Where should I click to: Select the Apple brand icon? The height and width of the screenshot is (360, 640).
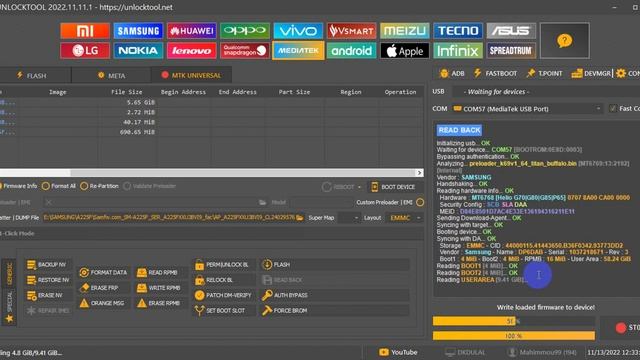[404, 51]
